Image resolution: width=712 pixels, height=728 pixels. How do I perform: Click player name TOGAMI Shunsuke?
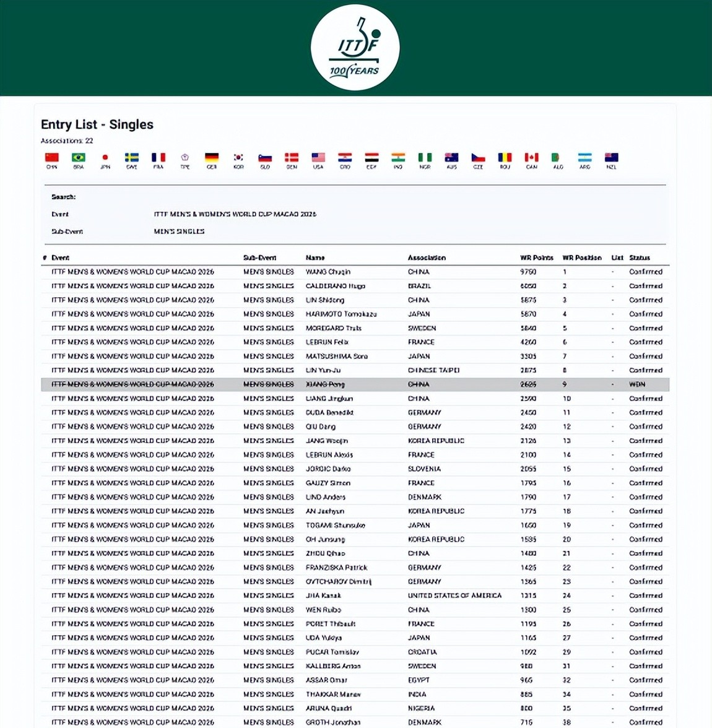click(336, 525)
